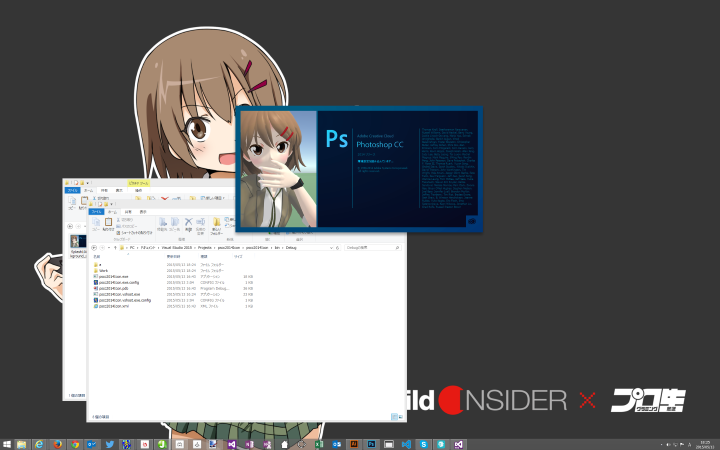Open the ファイル tab in the front Explorer window
This screenshot has width=720, height=450.
tap(97, 212)
